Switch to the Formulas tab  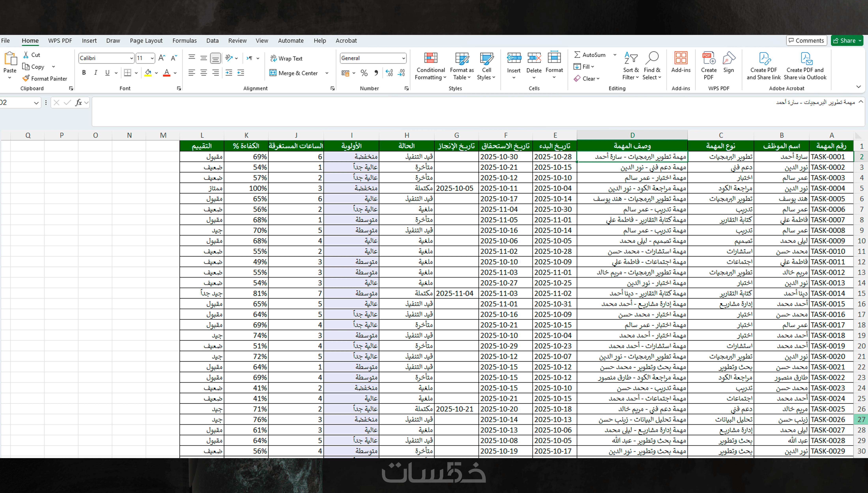184,41
